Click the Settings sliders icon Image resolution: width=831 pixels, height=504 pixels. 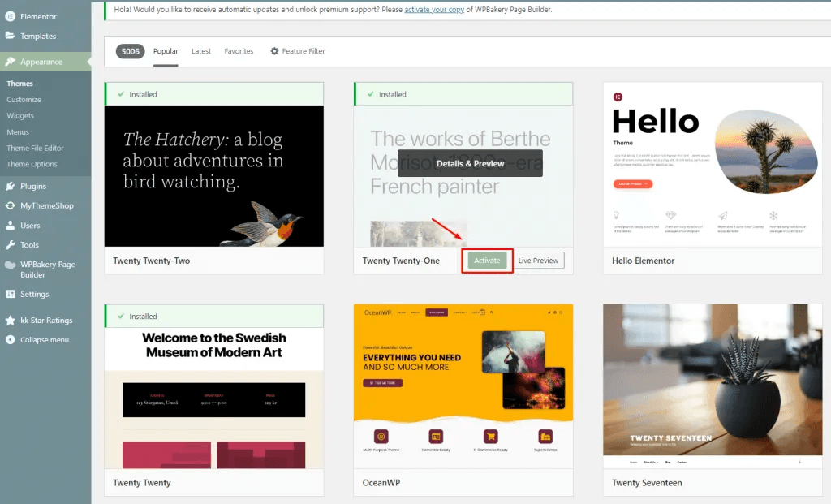(x=10, y=294)
